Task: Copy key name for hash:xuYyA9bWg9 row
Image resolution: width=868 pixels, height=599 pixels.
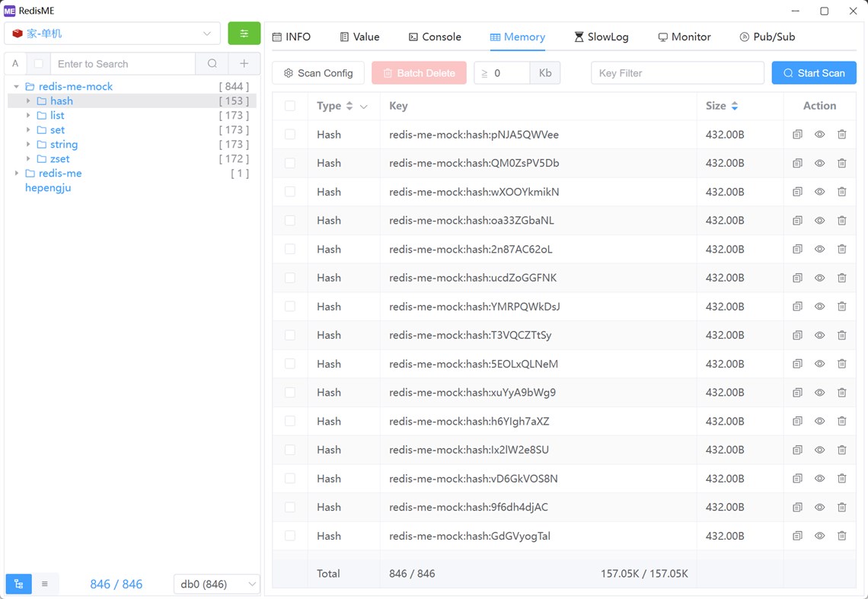Action: (x=797, y=393)
